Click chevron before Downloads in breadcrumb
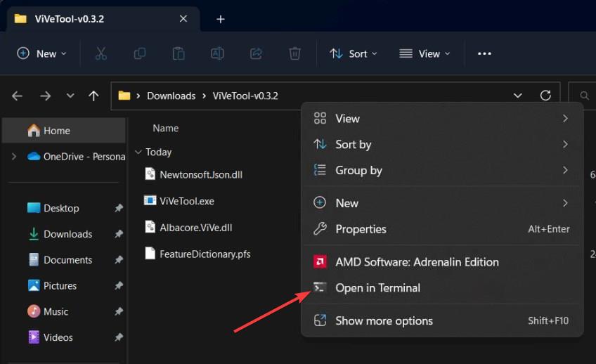596x364 pixels. click(138, 96)
